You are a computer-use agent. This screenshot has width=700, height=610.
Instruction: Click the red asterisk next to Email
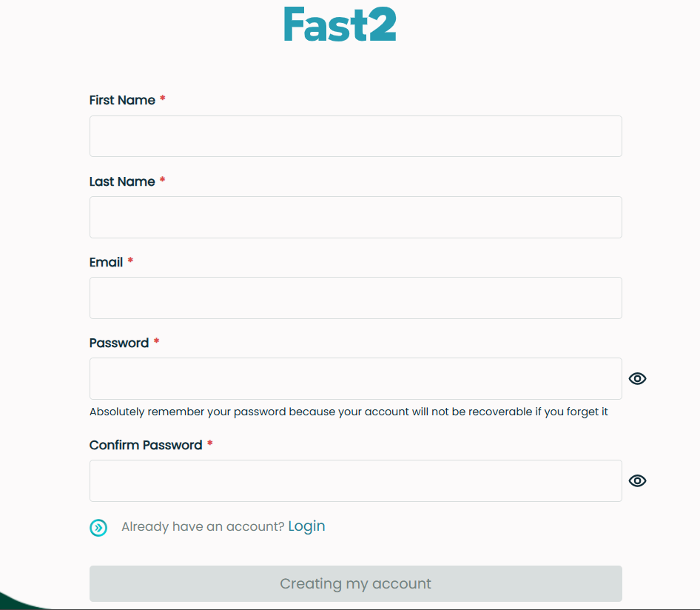tap(130, 260)
